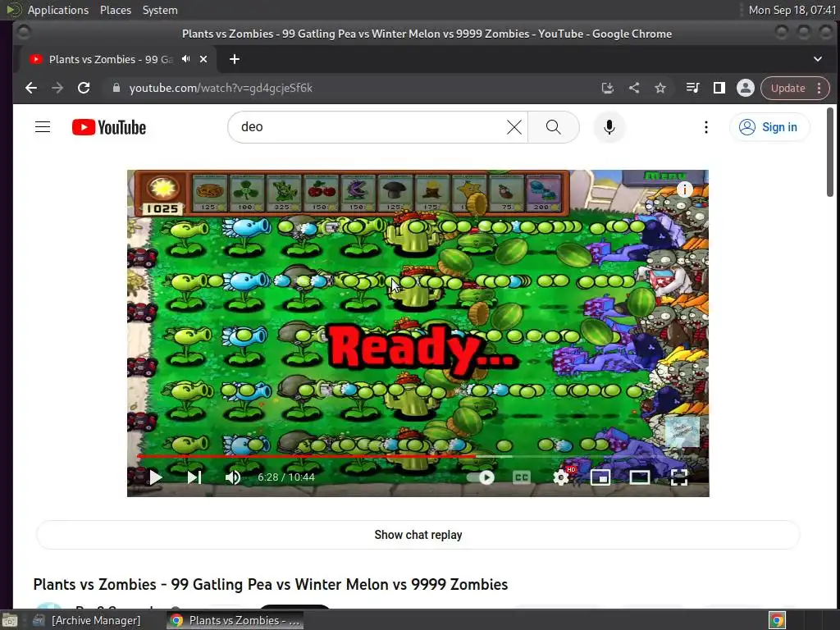Go forward in Chrome history
This screenshot has height=630, width=840.
click(57, 88)
